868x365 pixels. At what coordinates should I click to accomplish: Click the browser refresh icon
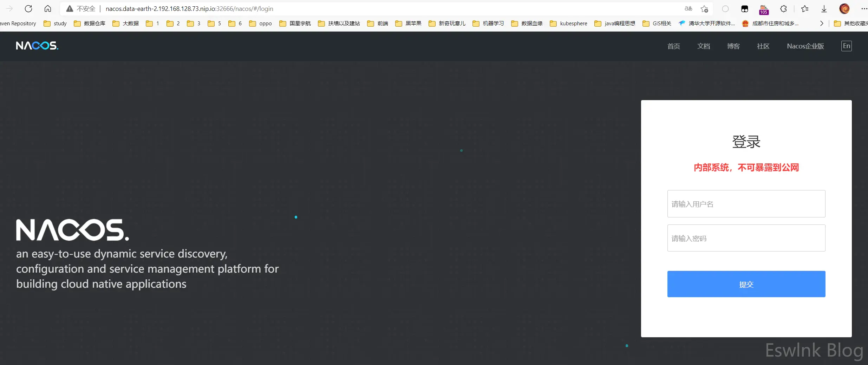click(28, 8)
